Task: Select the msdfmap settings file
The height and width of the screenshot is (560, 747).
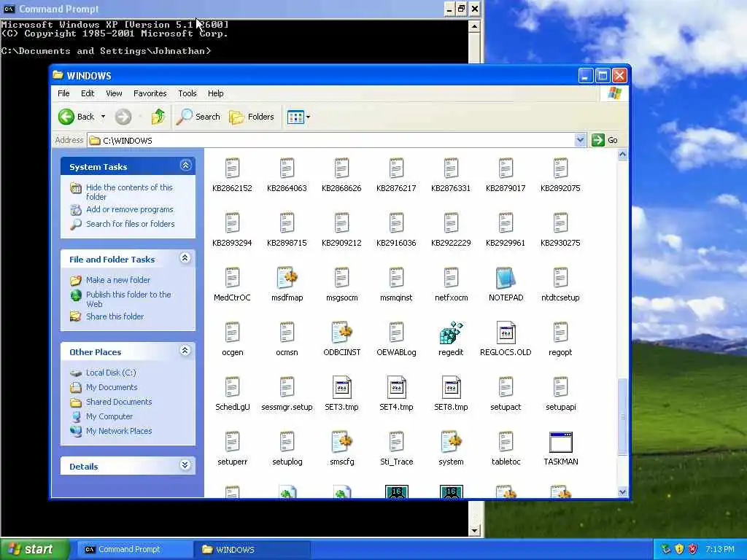Action: click(x=287, y=278)
